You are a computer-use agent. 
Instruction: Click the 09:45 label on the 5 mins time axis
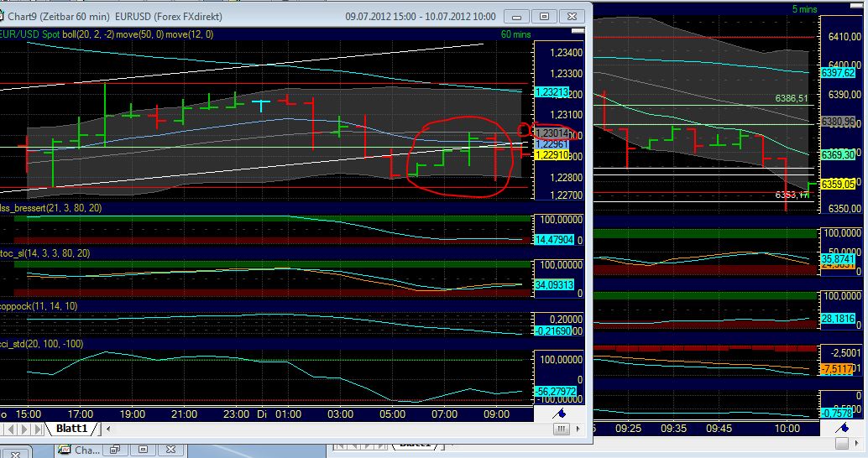click(x=719, y=428)
